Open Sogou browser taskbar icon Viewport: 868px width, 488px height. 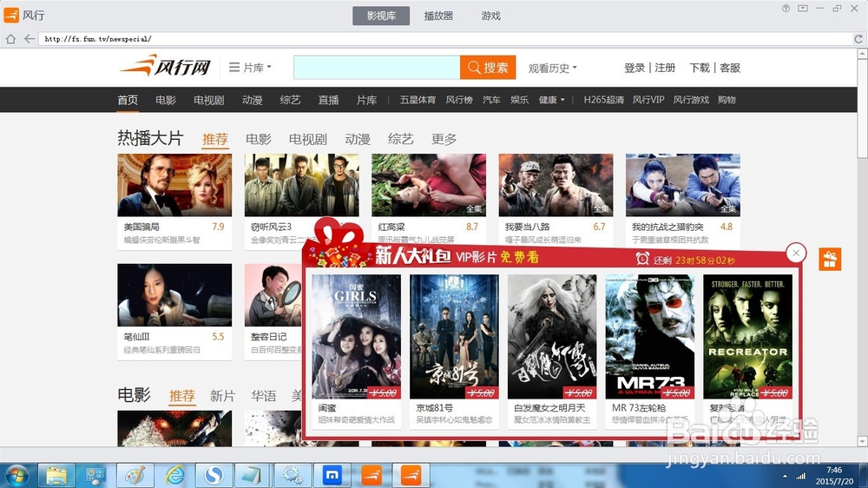coord(214,476)
